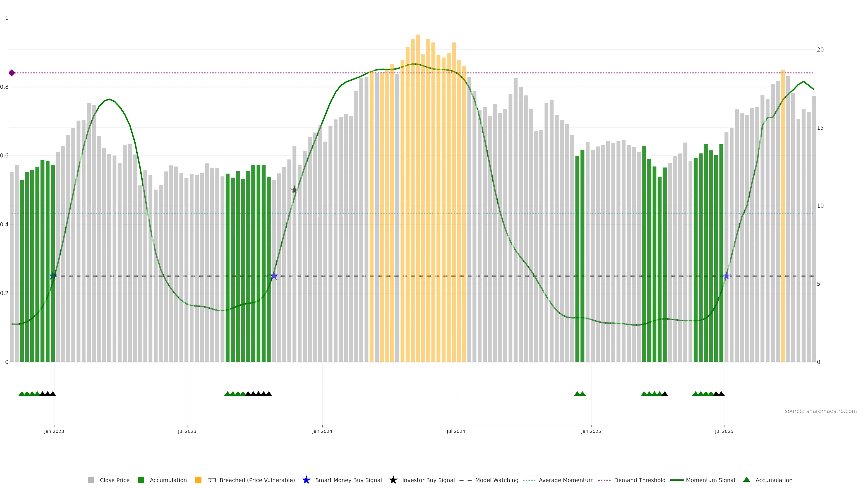The image size is (868, 488).
Task: Click the blue star marker near Oct 2023
Action: pyautogui.click(x=274, y=276)
